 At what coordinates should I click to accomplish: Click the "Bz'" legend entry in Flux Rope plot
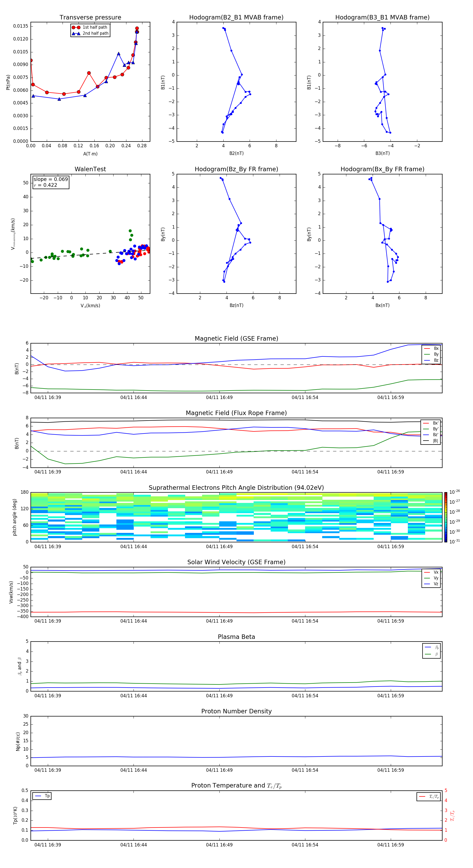coord(431,435)
